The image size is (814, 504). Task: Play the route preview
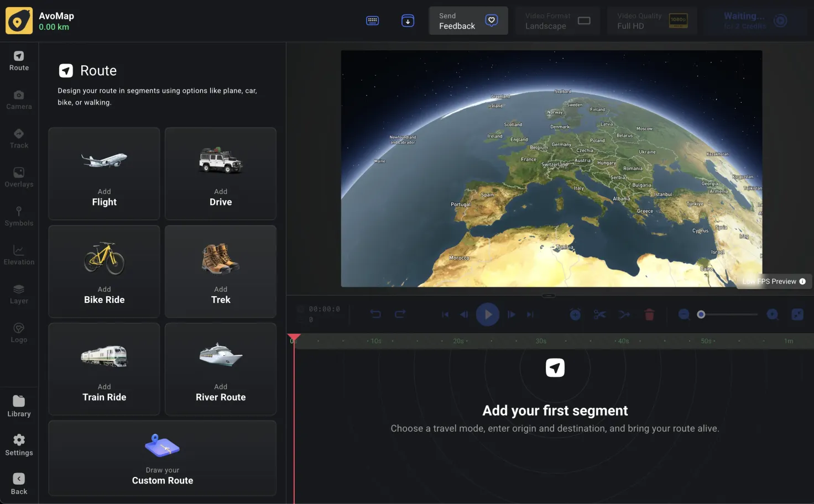[488, 314]
